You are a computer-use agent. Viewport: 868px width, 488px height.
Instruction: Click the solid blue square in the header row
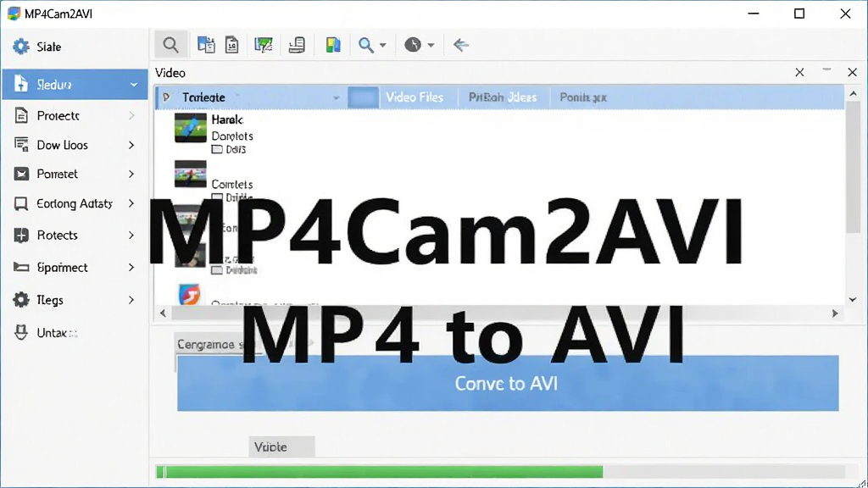click(x=363, y=97)
